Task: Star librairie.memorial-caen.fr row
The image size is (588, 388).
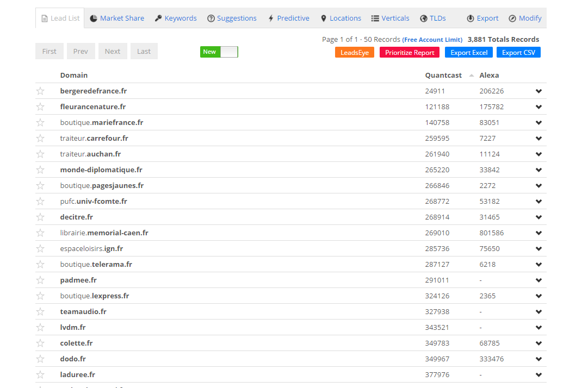Action: pos(40,233)
